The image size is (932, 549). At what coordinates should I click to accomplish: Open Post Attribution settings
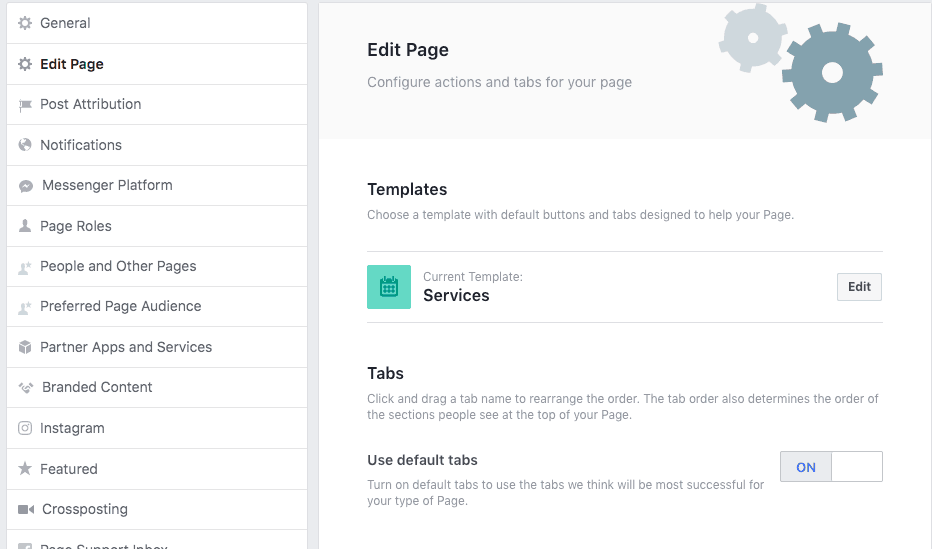157,105
